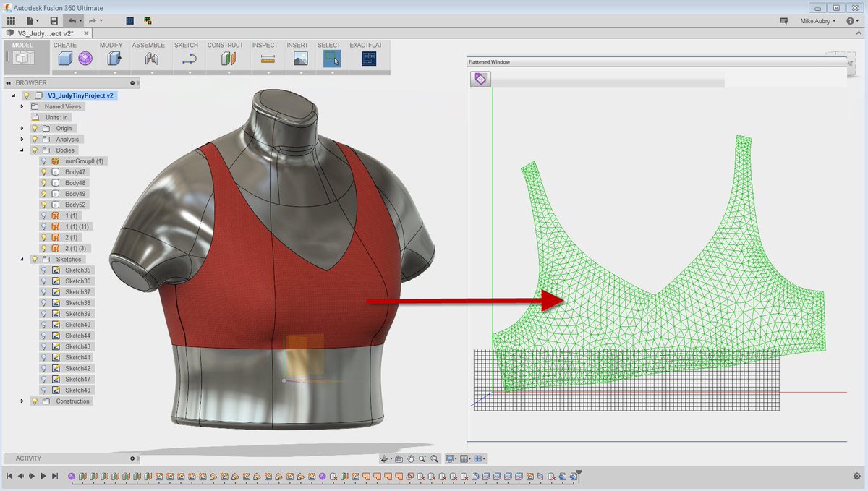868x491 pixels.
Task: Click the Assemble joint icon
Action: [x=151, y=59]
